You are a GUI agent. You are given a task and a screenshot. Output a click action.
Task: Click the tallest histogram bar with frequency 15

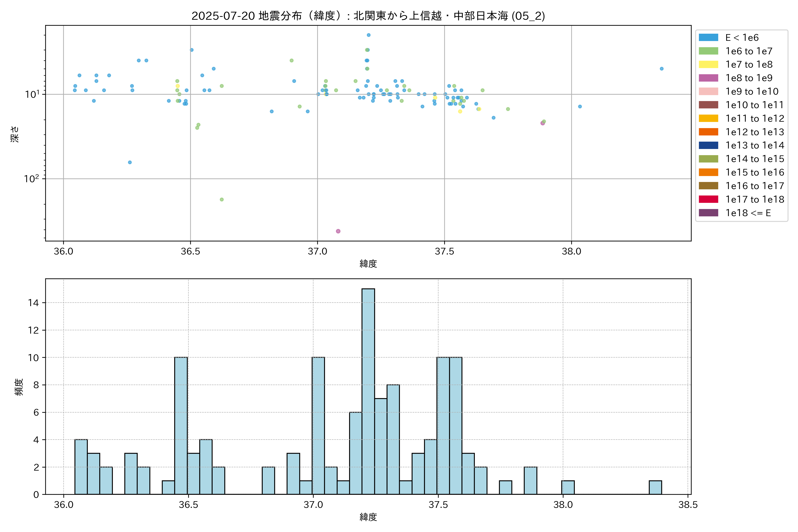point(368,391)
